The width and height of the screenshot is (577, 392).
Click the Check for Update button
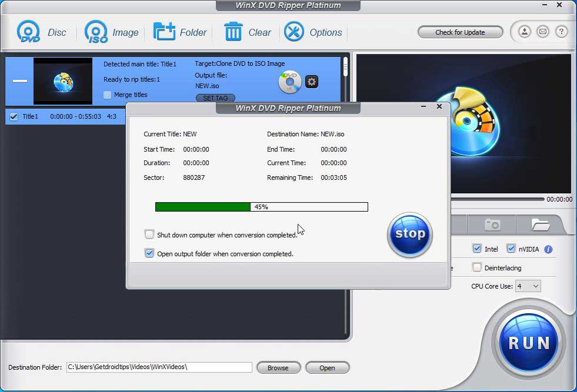pos(460,32)
